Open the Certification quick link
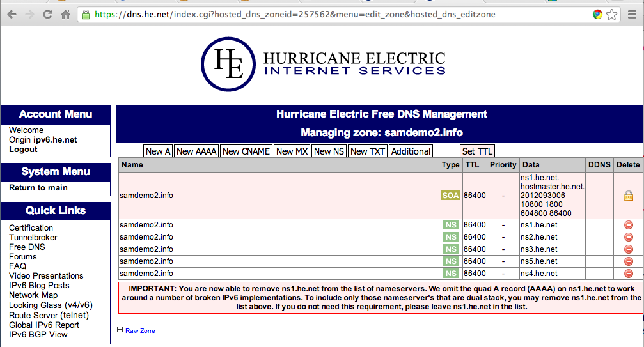The width and height of the screenshot is (644, 347). (31, 227)
